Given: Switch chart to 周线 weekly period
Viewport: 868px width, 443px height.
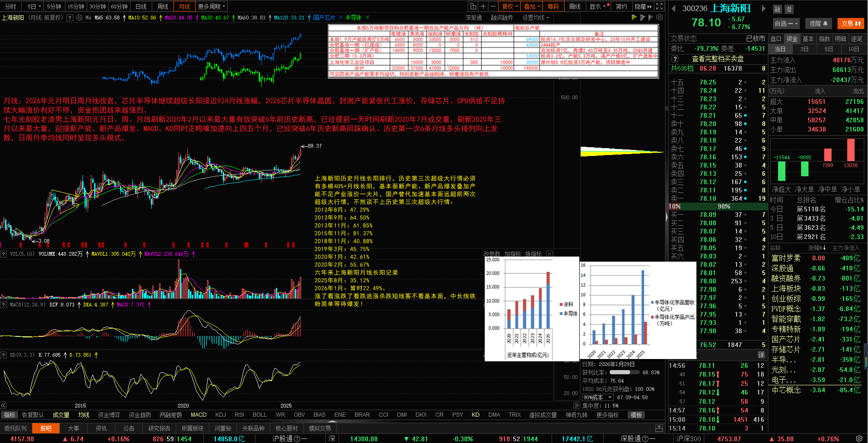Looking at the screenshot, I should (163, 6).
